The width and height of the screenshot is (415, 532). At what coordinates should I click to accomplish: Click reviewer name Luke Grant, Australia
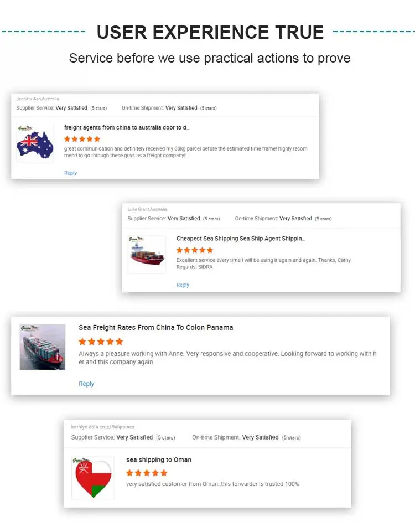(147, 209)
